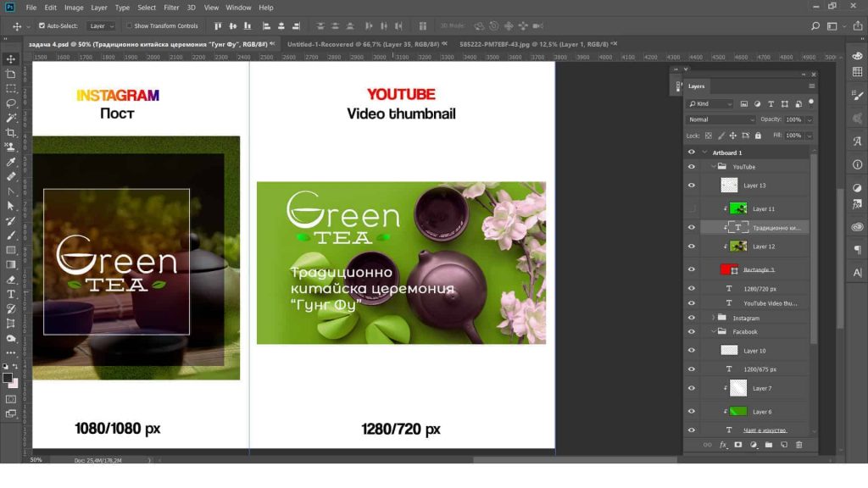Viewport: 868px width, 488px height.
Task: Open the Search magnifier in options bar
Action: pos(815,26)
